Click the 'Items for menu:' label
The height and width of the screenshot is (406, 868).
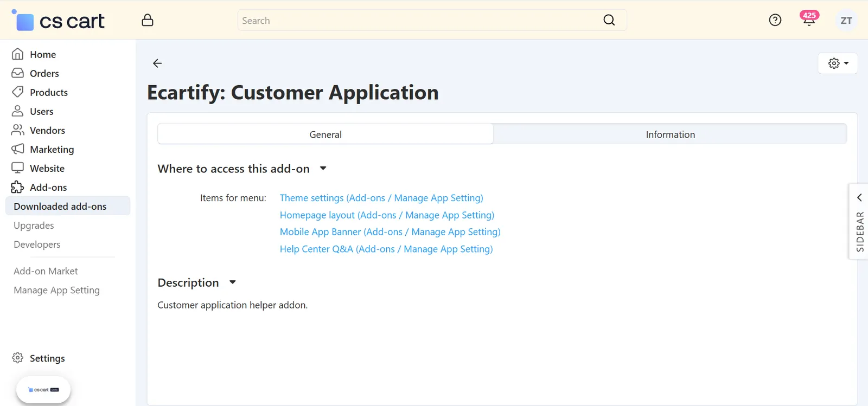click(233, 198)
